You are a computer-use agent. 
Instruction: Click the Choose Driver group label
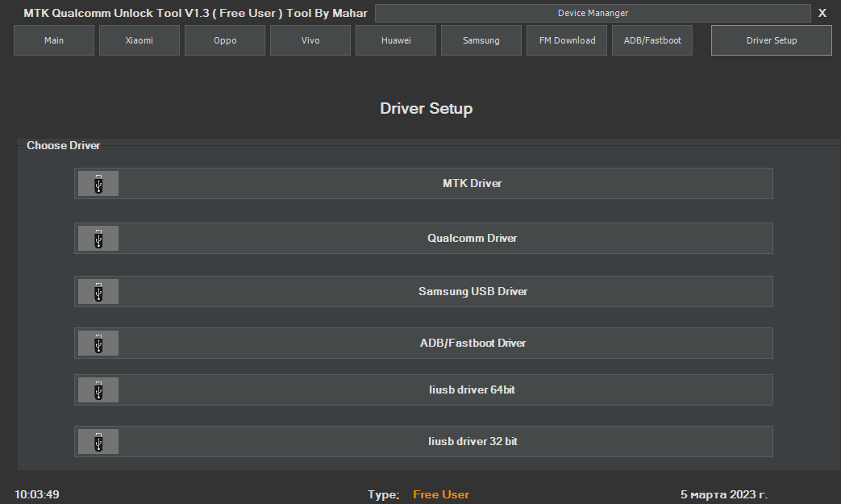coord(63,146)
